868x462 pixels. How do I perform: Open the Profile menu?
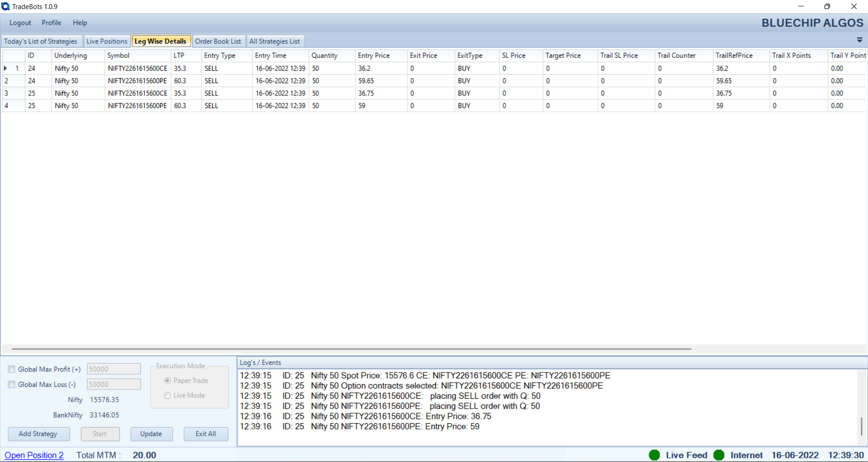[x=52, y=23]
